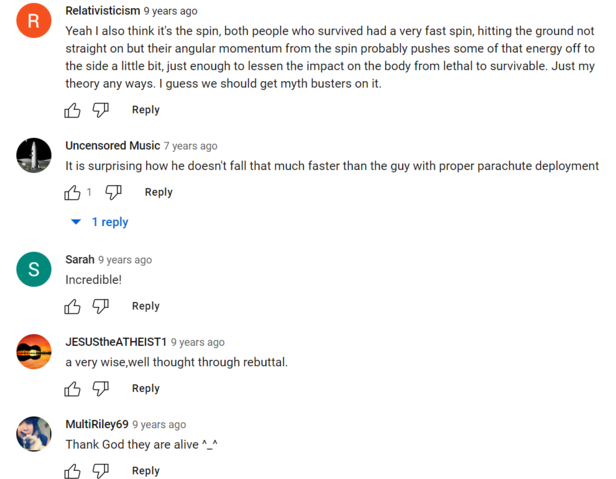This screenshot has width=616, height=479.
Task: Open the Uncensored Music channel name
Action: tap(112, 146)
